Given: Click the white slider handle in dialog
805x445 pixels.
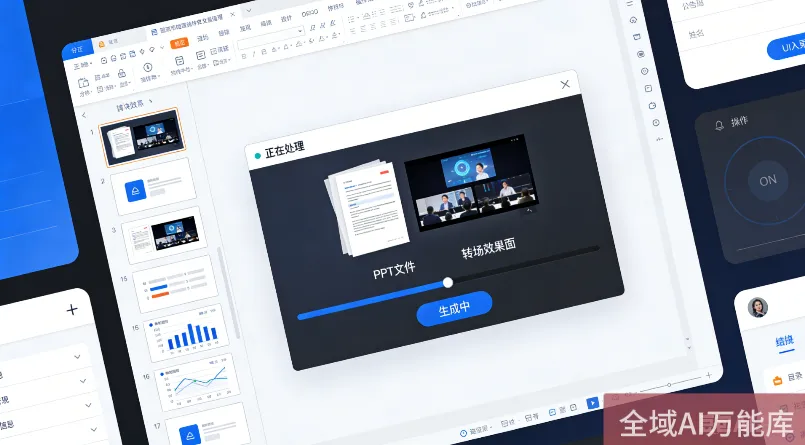Looking at the screenshot, I should coord(448,282).
